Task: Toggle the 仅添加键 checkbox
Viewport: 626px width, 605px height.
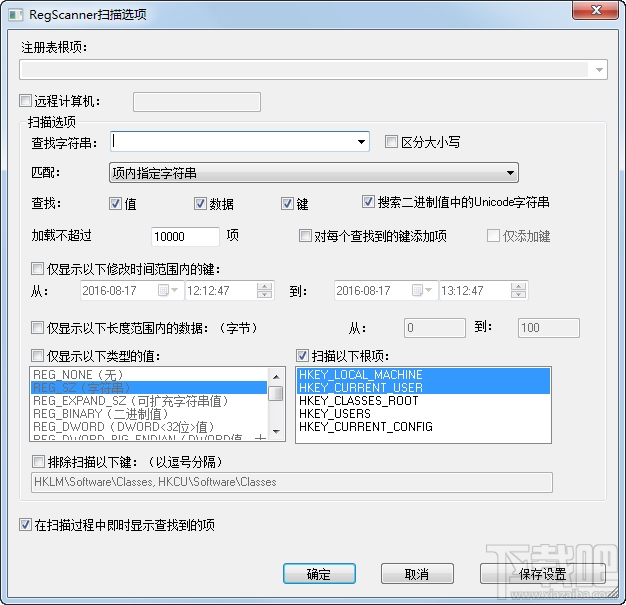Action: point(493,236)
